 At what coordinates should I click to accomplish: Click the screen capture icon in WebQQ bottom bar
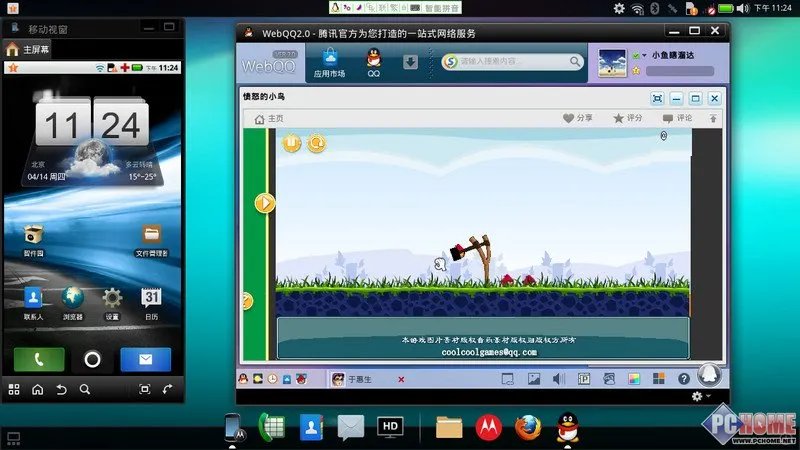(x=508, y=379)
